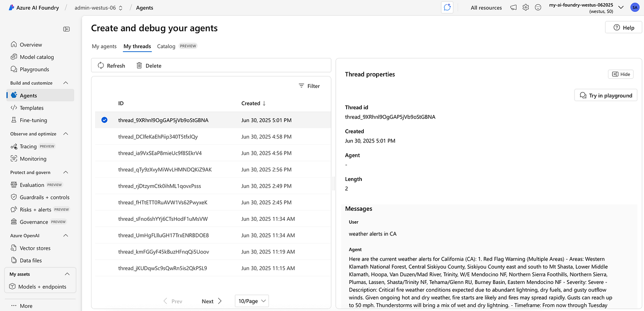Open the Model catalog from the sidebar

(x=14, y=57)
